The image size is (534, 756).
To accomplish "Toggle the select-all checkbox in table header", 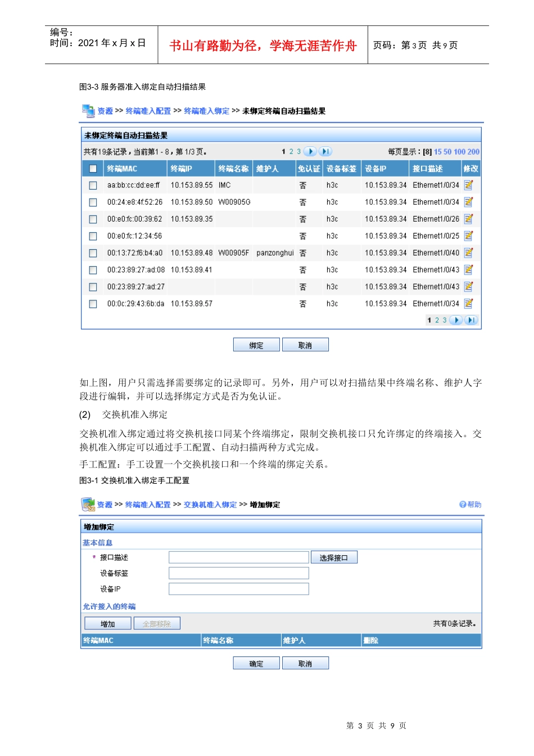I will (x=93, y=168).
